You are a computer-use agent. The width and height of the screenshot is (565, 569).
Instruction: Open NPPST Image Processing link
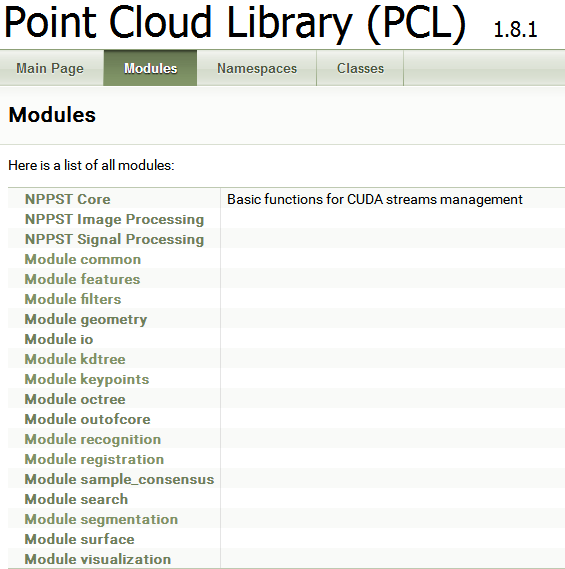tap(114, 220)
